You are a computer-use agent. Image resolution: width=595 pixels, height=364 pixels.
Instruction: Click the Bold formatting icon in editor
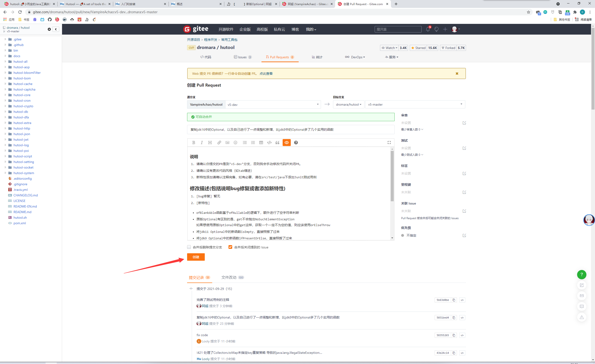[x=193, y=143]
